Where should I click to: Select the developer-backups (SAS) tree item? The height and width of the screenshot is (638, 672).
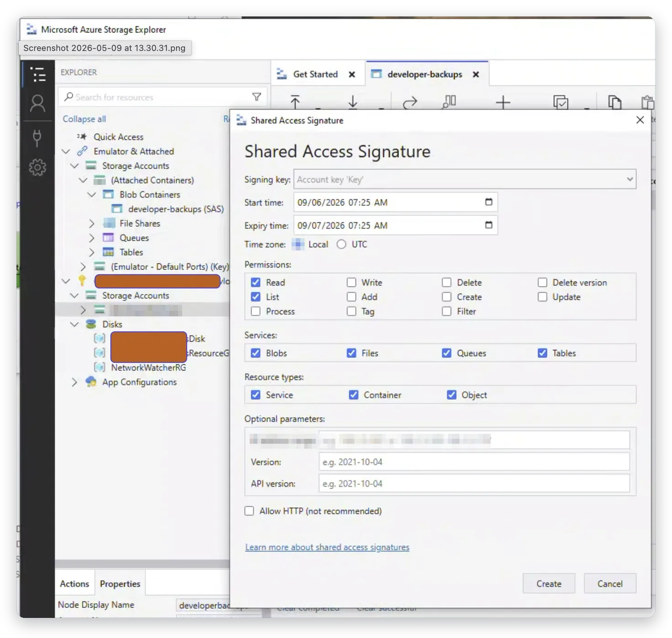[x=176, y=209]
